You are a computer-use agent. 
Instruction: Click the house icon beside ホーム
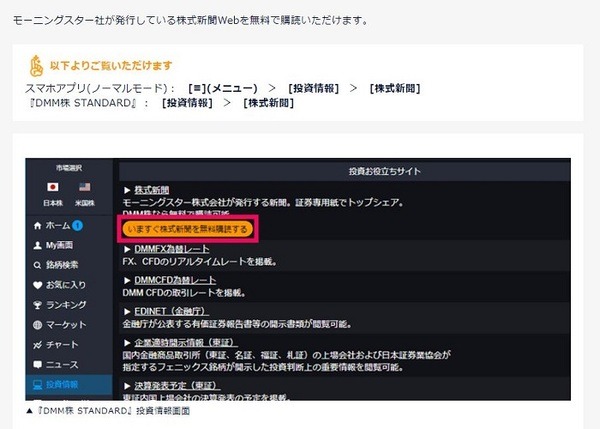click(x=38, y=226)
